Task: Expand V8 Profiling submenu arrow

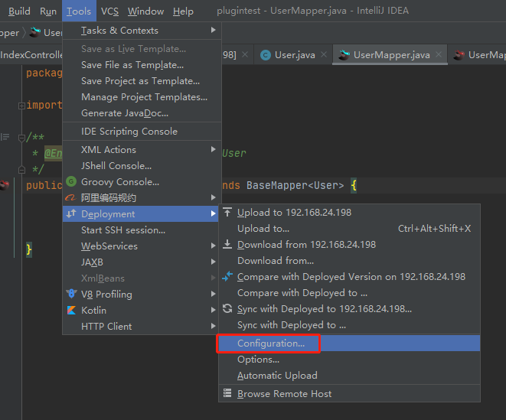Action: coord(213,294)
